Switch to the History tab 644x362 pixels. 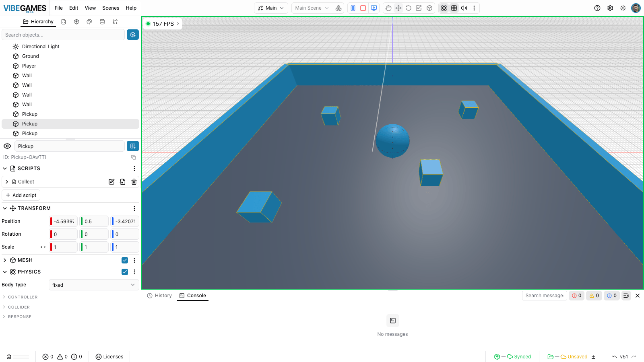(x=159, y=296)
